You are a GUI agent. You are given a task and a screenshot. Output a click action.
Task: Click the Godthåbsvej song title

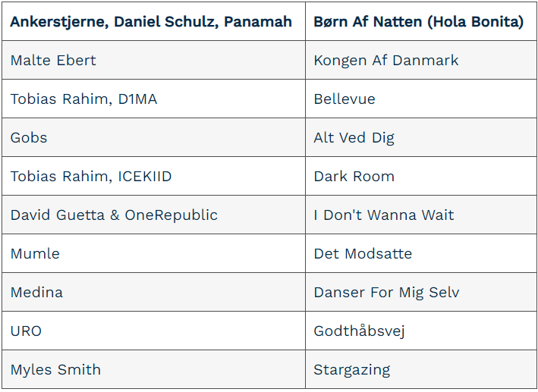click(x=359, y=331)
